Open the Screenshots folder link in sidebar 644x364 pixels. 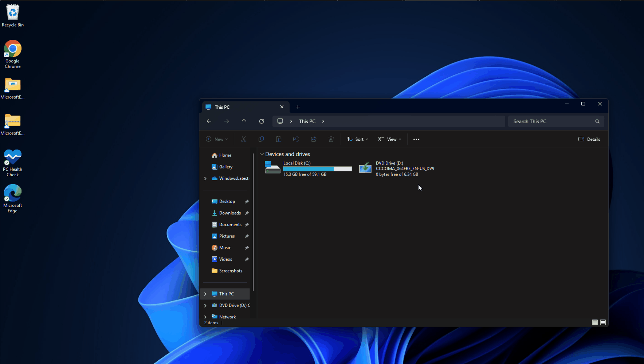coord(230,271)
